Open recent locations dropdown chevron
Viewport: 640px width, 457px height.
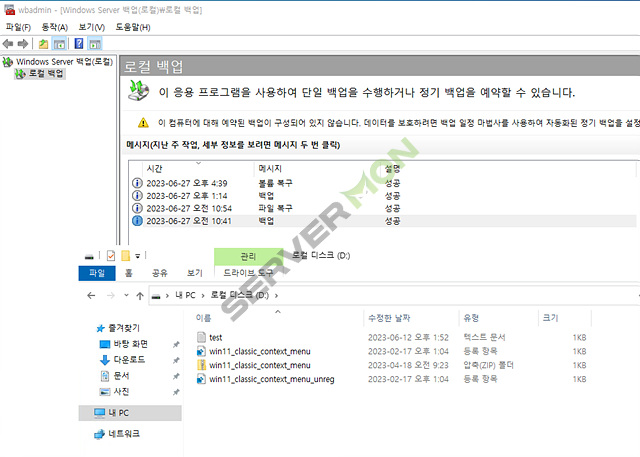(x=126, y=295)
